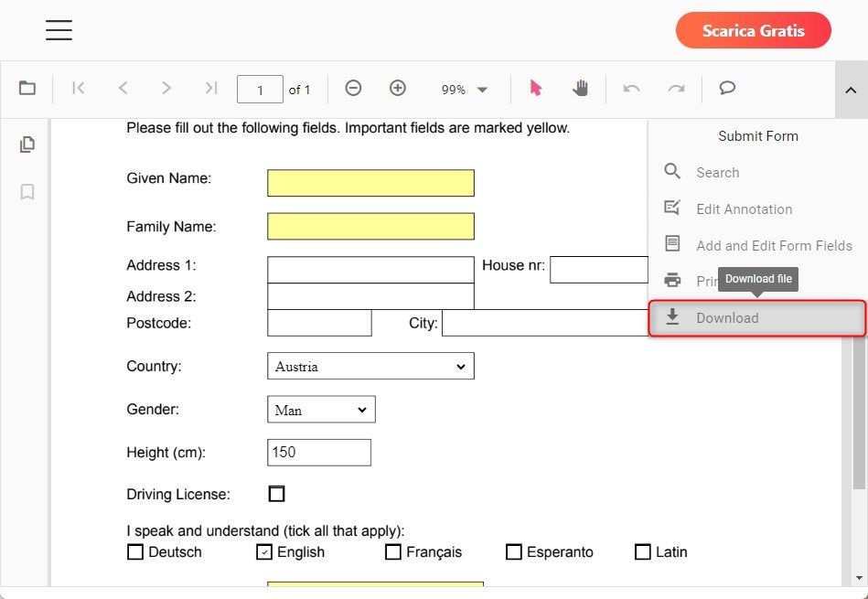
Task: Go to the first page
Action: point(79,89)
